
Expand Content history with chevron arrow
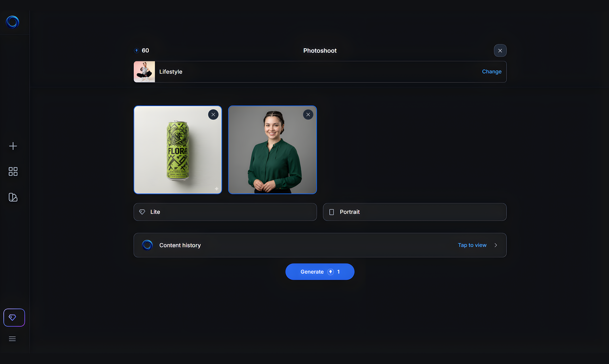(x=496, y=245)
